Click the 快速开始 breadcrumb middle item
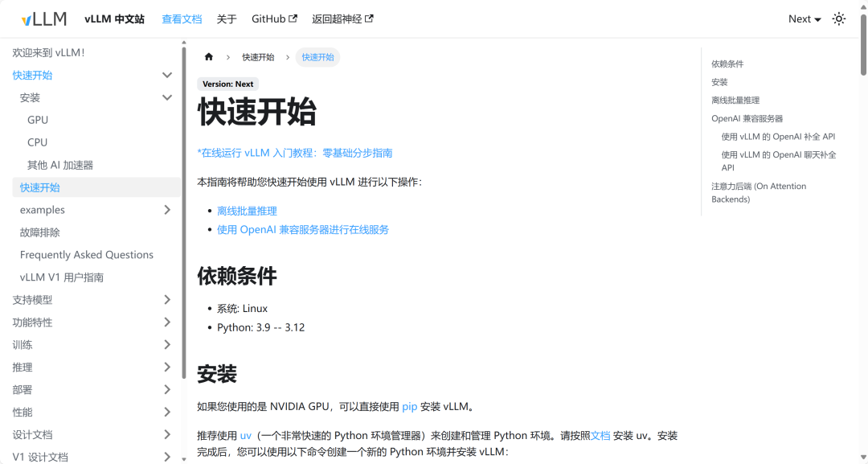 pos(258,57)
